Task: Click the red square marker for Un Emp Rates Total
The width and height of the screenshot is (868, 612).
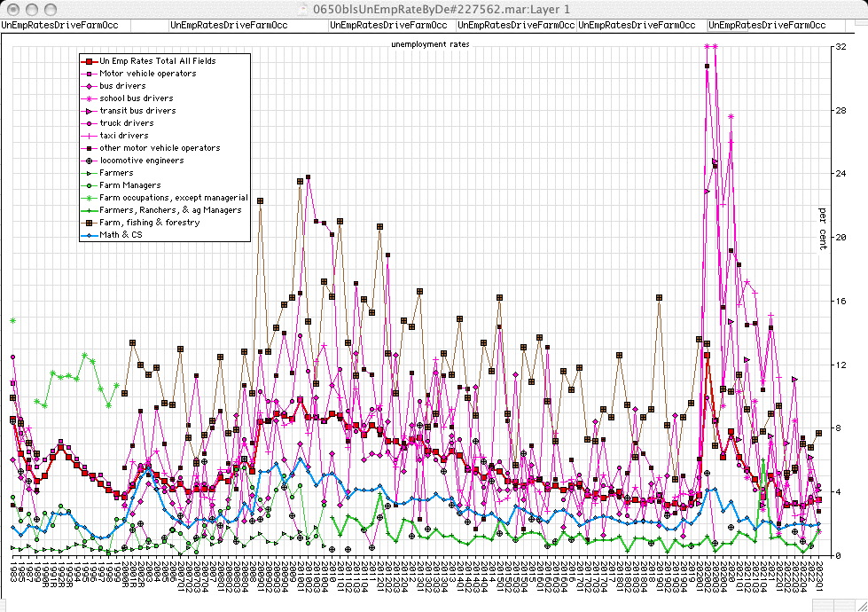Action: coord(89,61)
